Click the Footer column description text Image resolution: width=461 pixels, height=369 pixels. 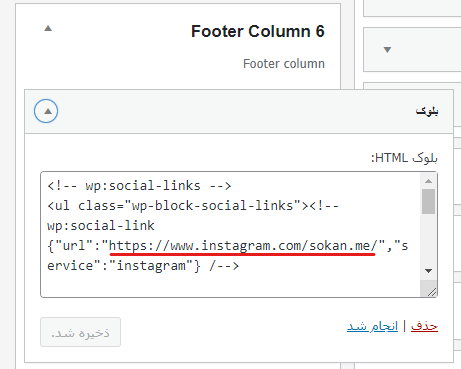coord(284,64)
